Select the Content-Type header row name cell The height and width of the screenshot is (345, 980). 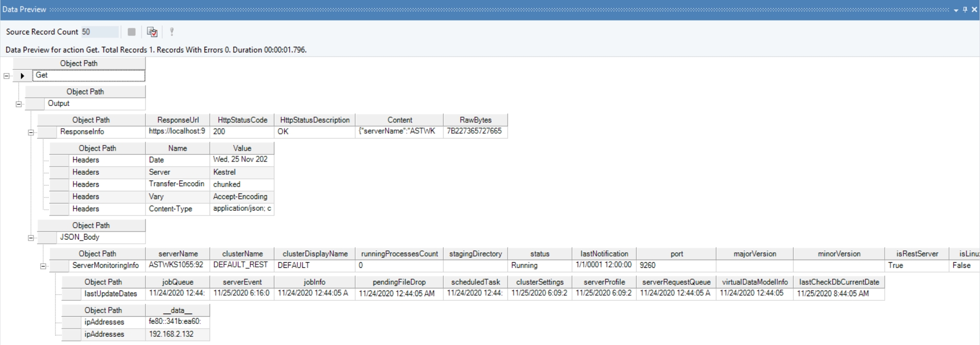pyautogui.click(x=178, y=209)
